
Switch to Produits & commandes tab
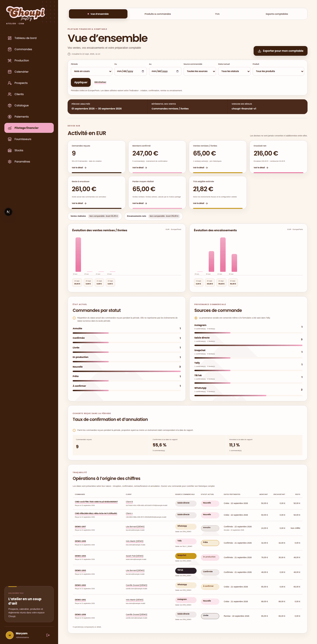(158, 14)
